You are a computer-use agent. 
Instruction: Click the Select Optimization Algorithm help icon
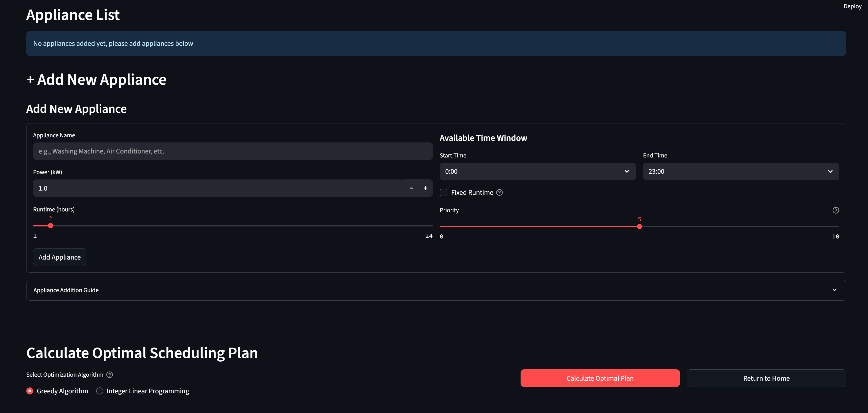click(110, 375)
